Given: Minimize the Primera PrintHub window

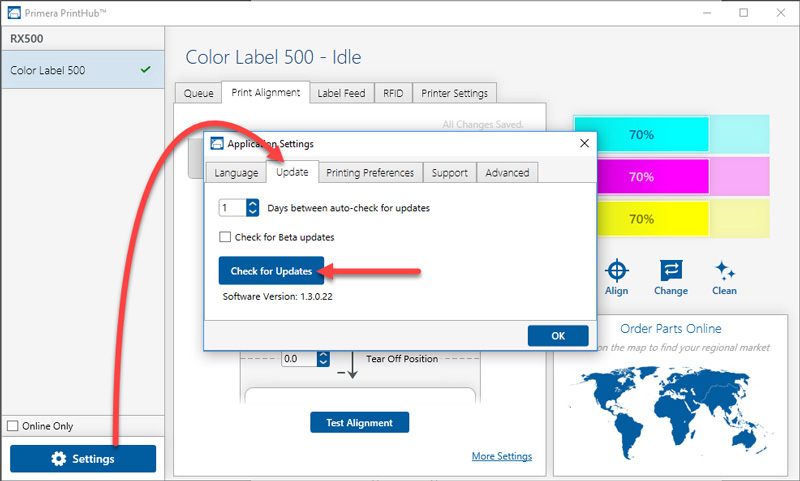Looking at the screenshot, I should pos(707,13).
